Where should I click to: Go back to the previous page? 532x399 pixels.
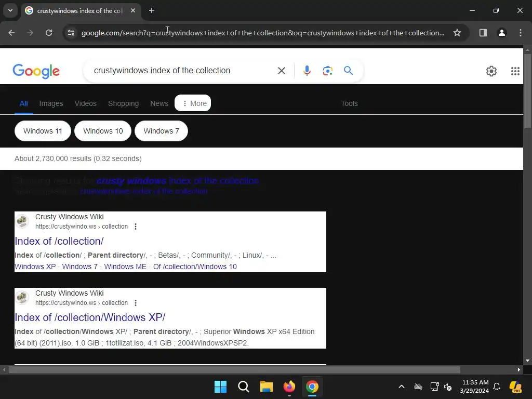coord(11,33)
